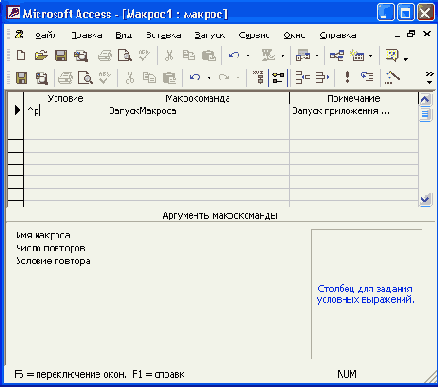Viewport: 438px width, 387px height.
Task: Click Print icon in second toolbar row
Action: pos(65,78)
